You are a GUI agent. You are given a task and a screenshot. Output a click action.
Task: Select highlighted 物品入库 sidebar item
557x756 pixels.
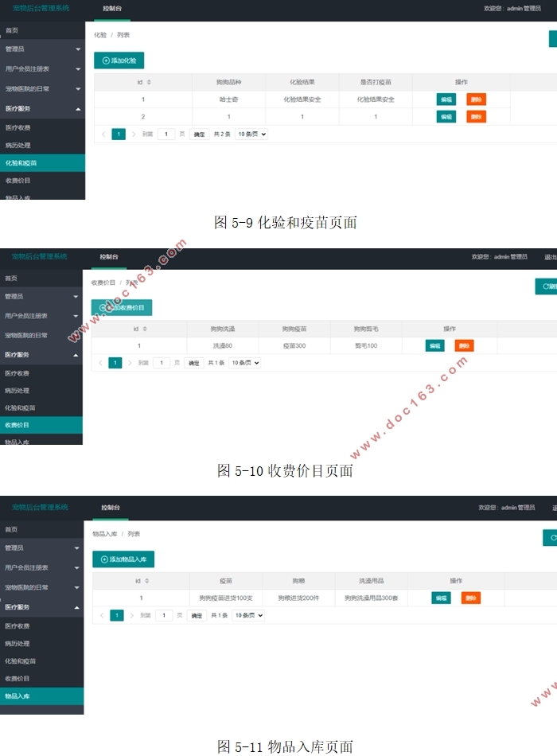pyautogui.click(x=42, y=696)
